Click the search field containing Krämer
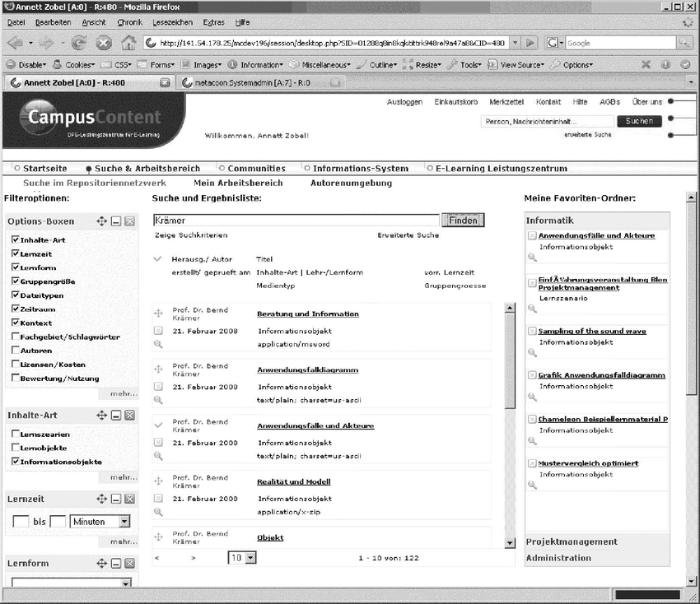The height and width of the screenshot is (604, 700). point(296,221)
